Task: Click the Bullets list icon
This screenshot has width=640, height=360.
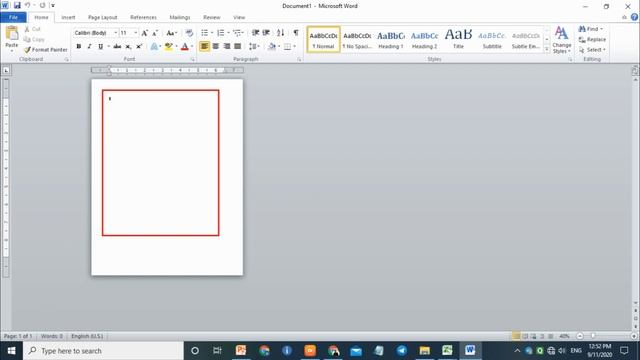Action: click(x=204, y=33)
